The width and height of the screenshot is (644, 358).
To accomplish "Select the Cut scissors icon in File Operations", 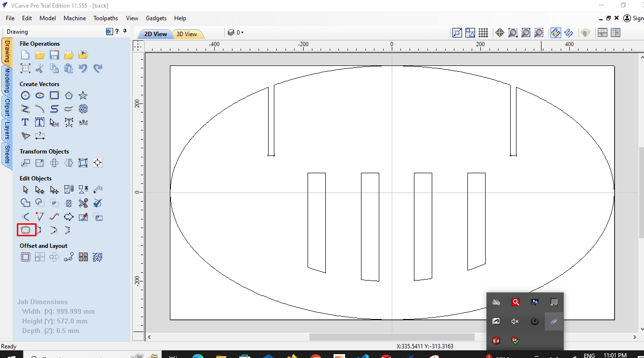I will (40, 68).
